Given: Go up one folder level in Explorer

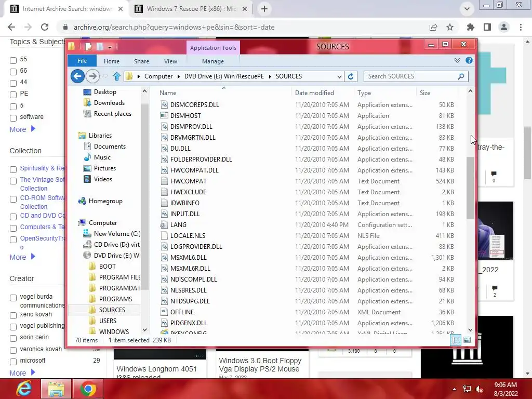Looking at the screenshot, I should point(117,76).
